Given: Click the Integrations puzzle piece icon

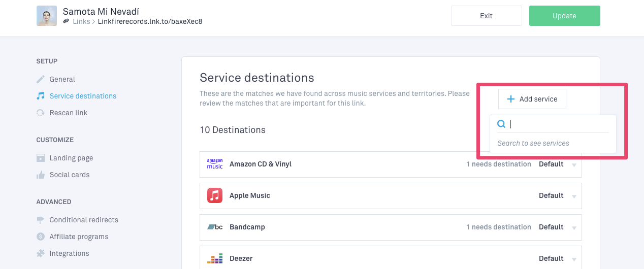Looking at the screenshot, I should [x=41, y=253].
